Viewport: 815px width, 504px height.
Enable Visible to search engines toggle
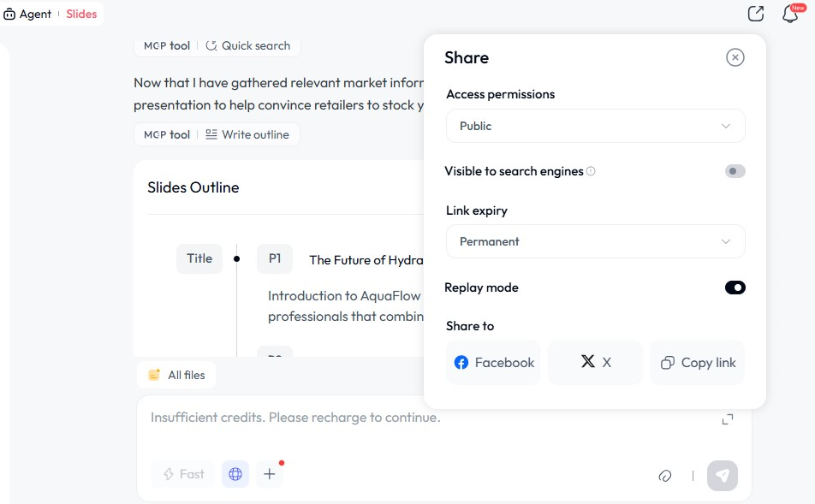(x=735, y=171)
